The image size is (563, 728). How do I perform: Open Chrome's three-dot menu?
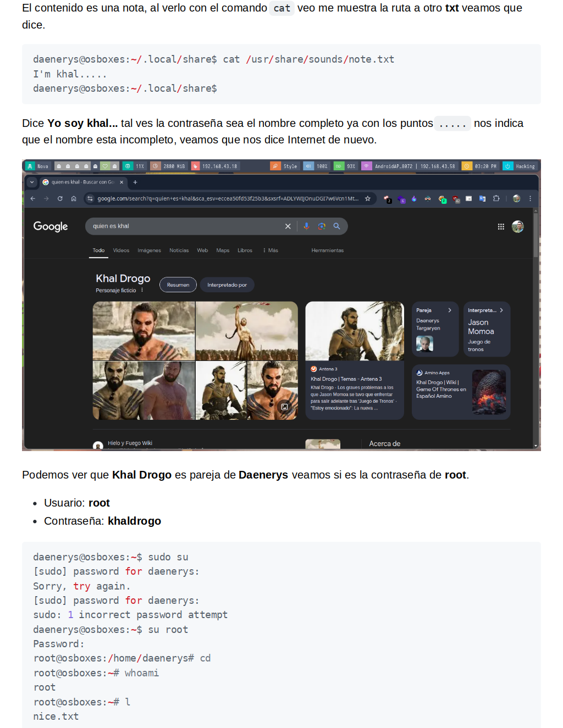pos(531,198)
